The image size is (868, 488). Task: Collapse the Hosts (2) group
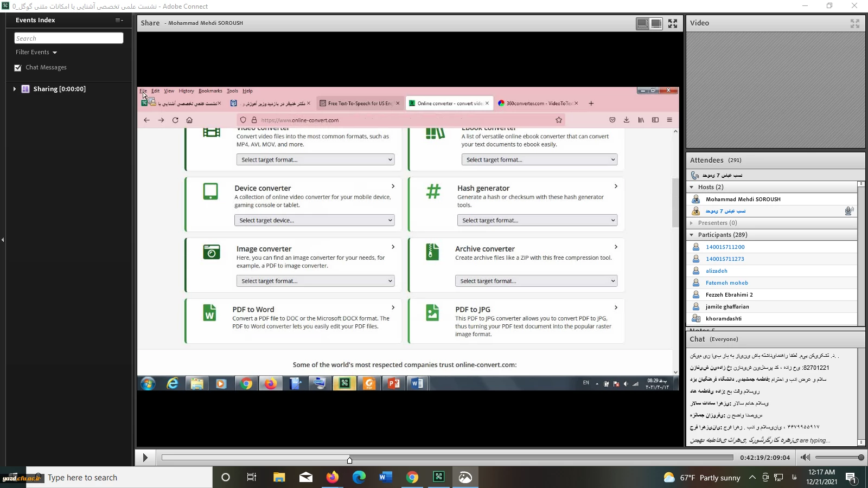(692, 187)
